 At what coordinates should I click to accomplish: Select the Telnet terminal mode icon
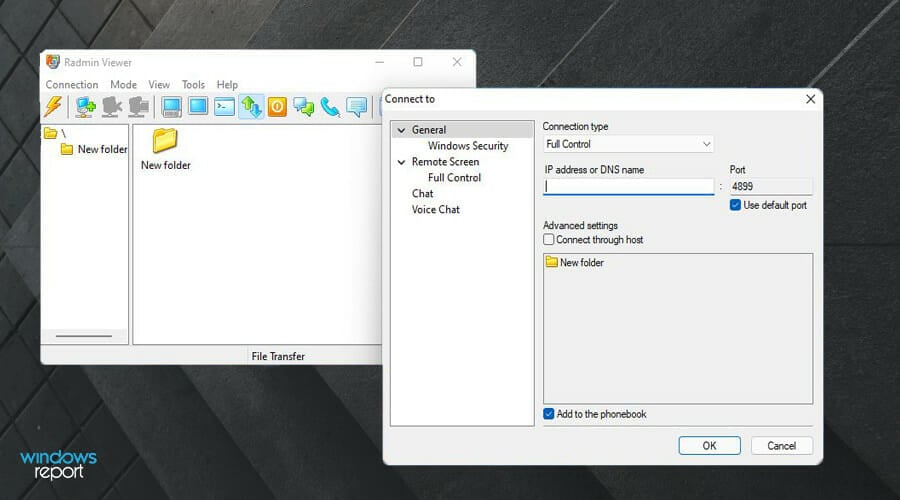(x=224, y=107)
